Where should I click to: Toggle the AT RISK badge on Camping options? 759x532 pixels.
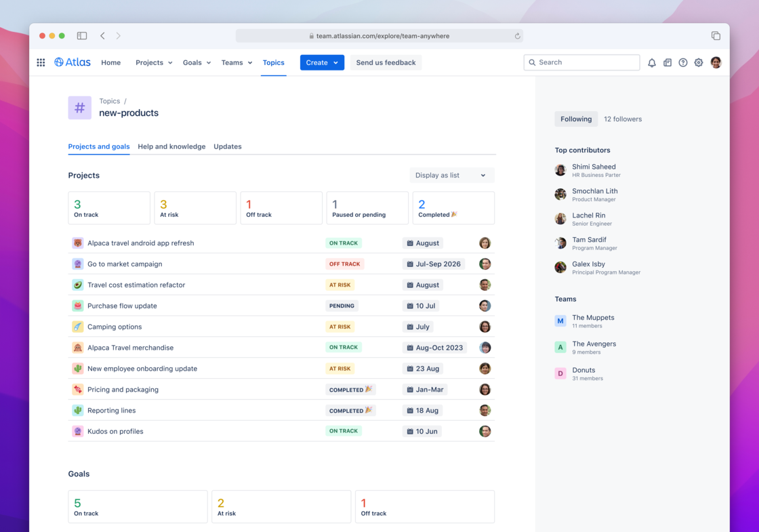coord(340,327)
